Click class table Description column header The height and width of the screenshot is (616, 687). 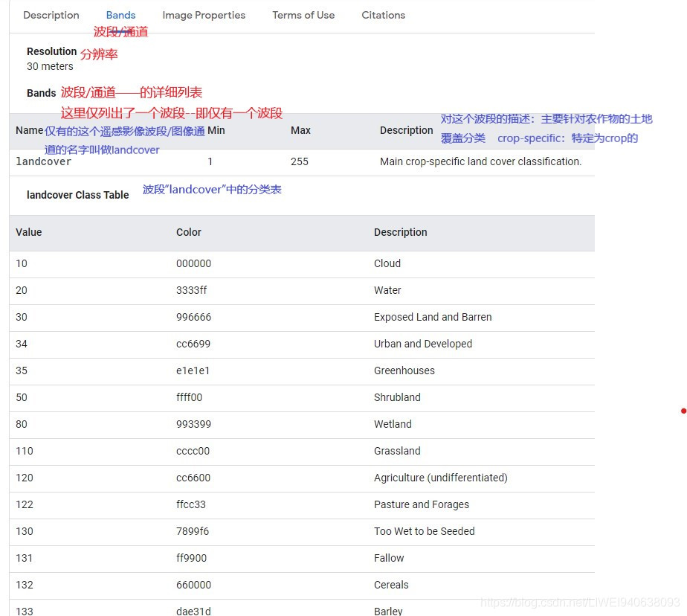[x=401, y=232]
